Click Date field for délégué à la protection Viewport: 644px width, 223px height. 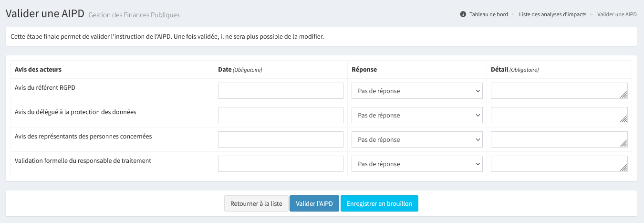(x=280, y=115)
